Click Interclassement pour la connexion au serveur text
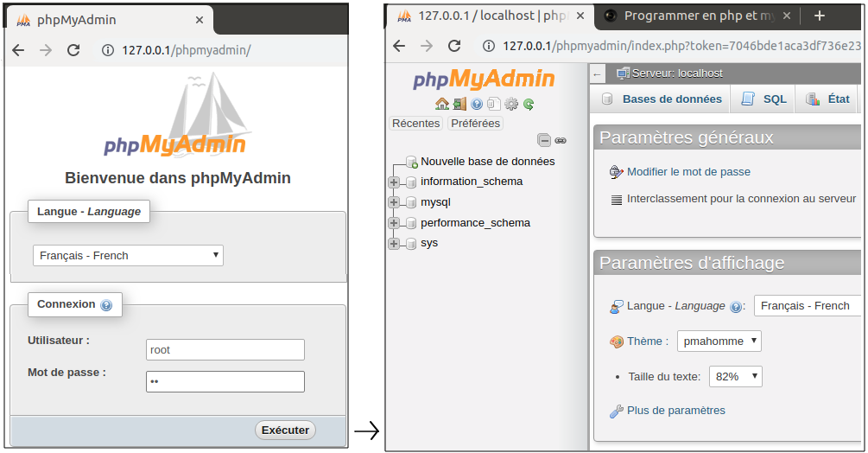Screen dimensions: 868x453 coord(741,198)
